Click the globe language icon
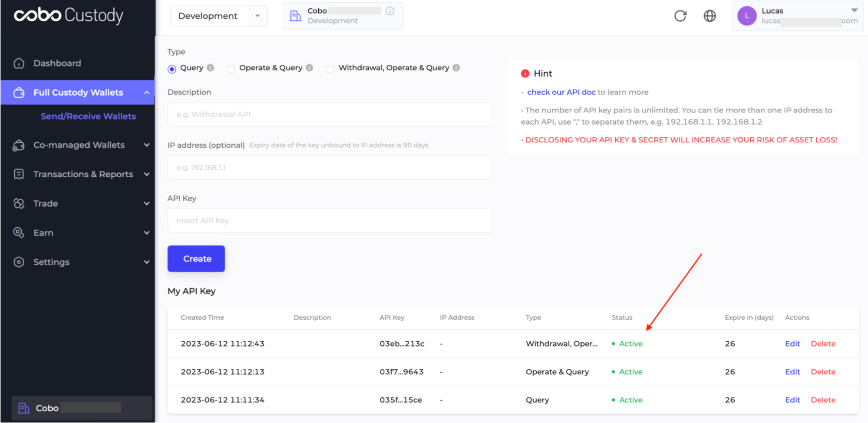 pyautogui.click(x=710, y=16)
